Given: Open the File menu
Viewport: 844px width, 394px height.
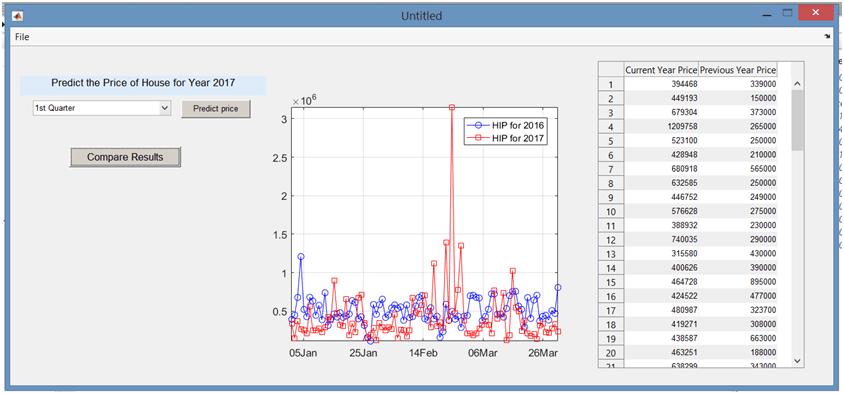Looking at the screenshot, I should [22, 37].
